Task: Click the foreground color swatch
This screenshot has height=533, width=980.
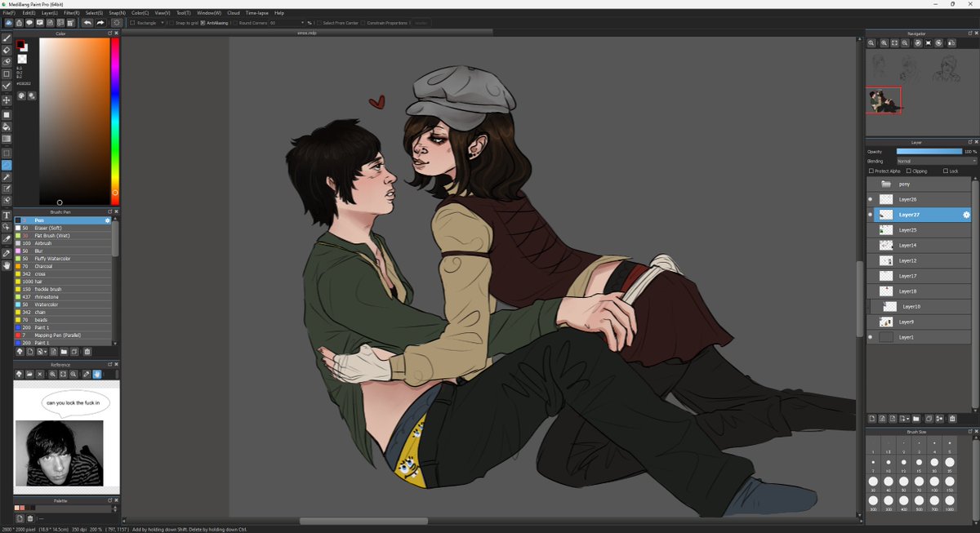Action: tap(21, 45)
